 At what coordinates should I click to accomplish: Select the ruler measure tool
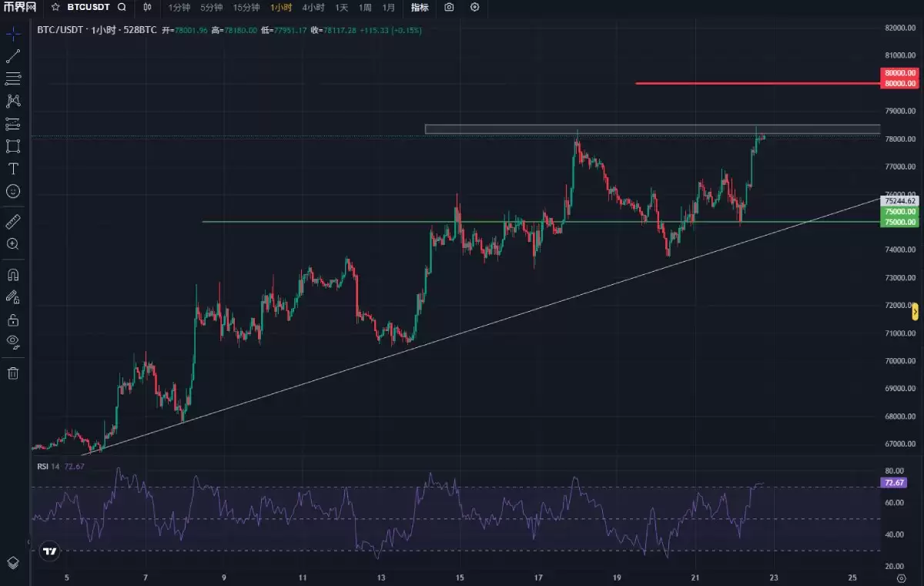pyautogui.click(x=13, y=222)
